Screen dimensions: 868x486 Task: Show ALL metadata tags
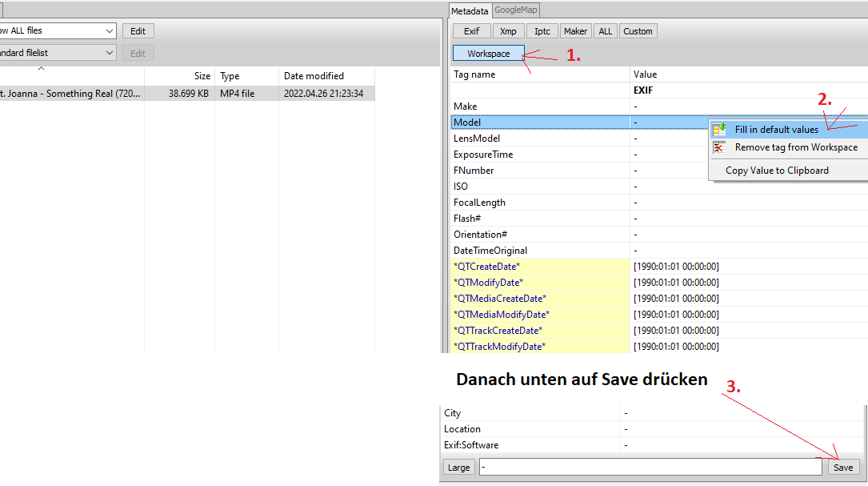pyautogui.click(x=606, y=31)
